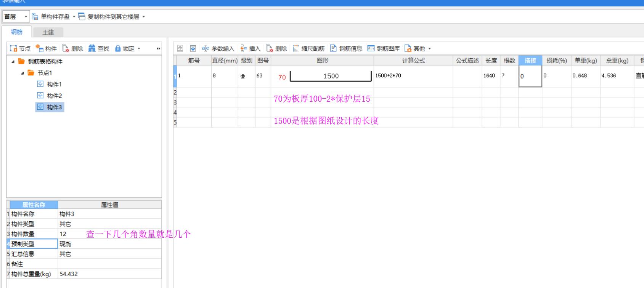644x288 pixels.
Task: Switch to the 土建 tab
Action: pyautogui.click(x=48, y=32)
